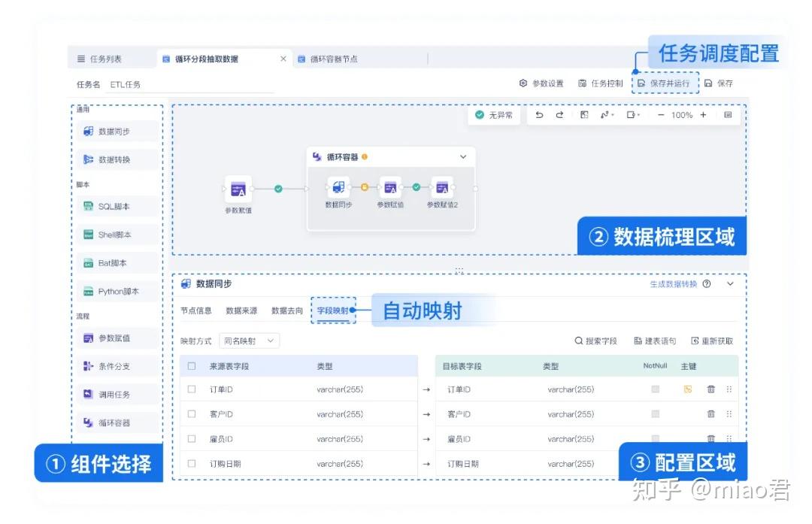Switch to the 任务列表 tab
812x524 pixels.
pyautogui.click(x=99, y=59)
